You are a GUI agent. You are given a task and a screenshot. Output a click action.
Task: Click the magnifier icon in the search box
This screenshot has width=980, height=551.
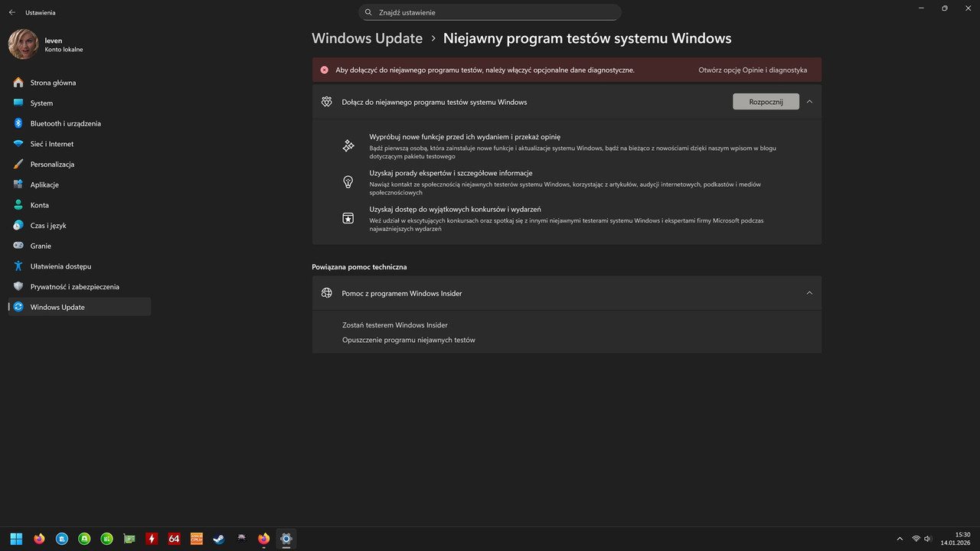coord(368,12)
